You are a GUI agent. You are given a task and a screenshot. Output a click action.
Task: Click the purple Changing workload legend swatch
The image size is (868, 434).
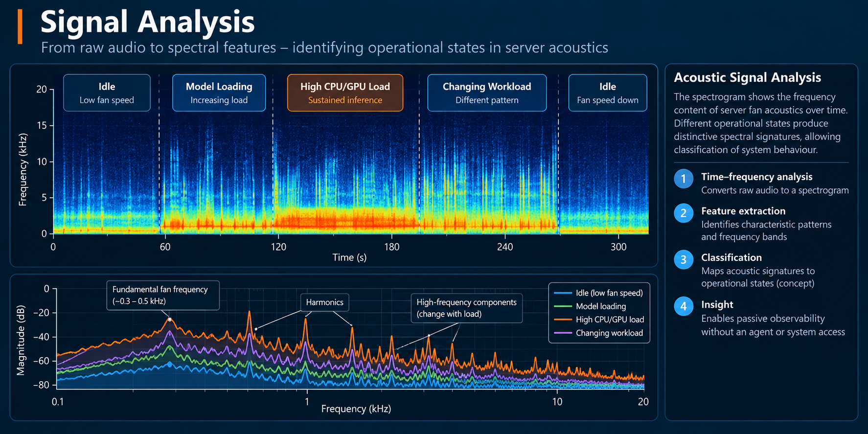pos(563,333)
